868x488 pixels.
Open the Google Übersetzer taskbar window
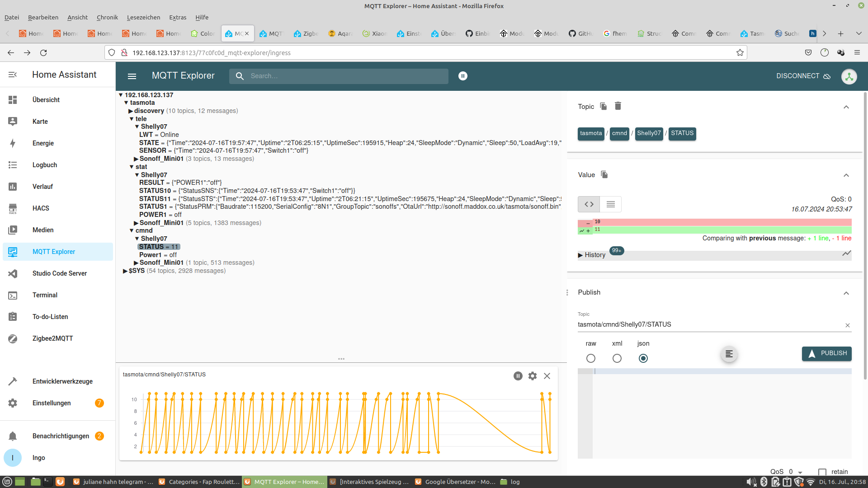455,482
